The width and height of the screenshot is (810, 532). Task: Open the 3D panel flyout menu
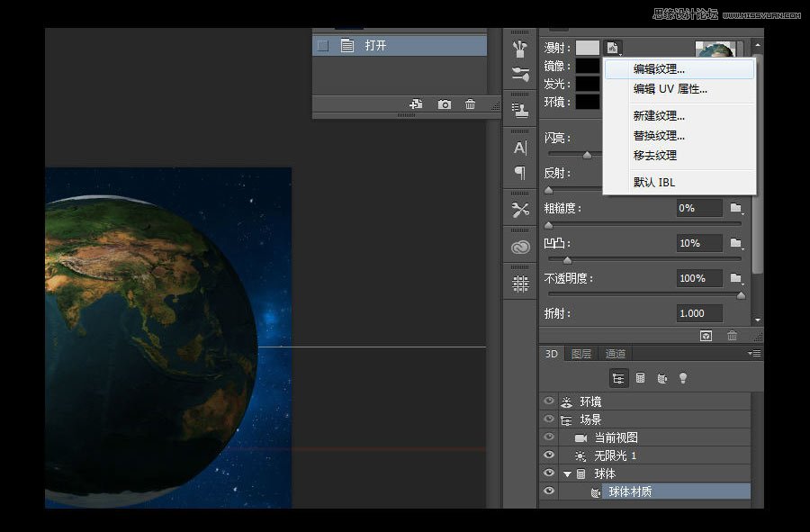754,353
